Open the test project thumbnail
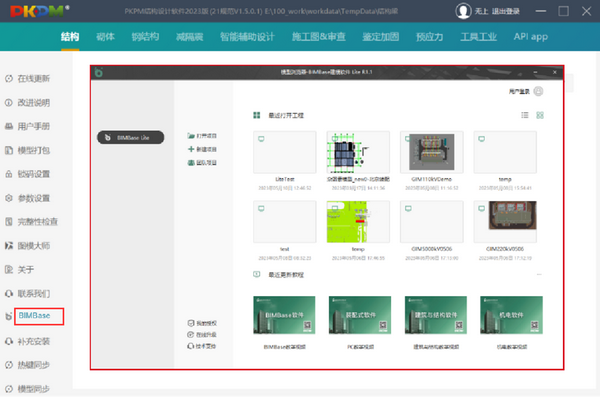This screenshot has width=600, height=397. (285, 222)
